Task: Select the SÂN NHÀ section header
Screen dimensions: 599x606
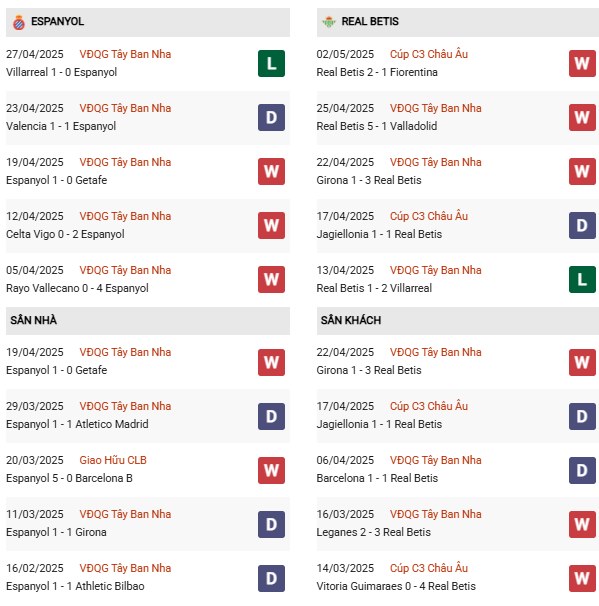Action: click(148, 320)
